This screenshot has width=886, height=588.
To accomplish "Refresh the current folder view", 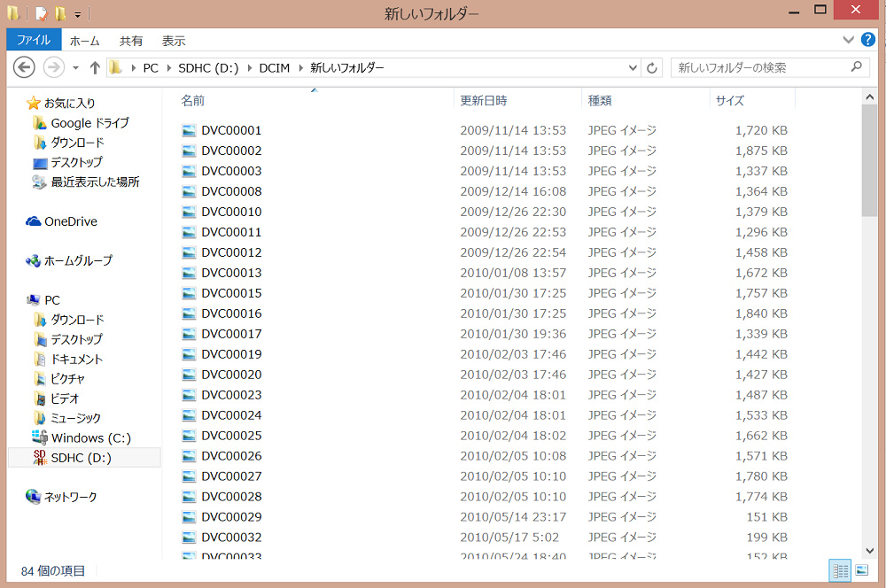I will [653, 68].
